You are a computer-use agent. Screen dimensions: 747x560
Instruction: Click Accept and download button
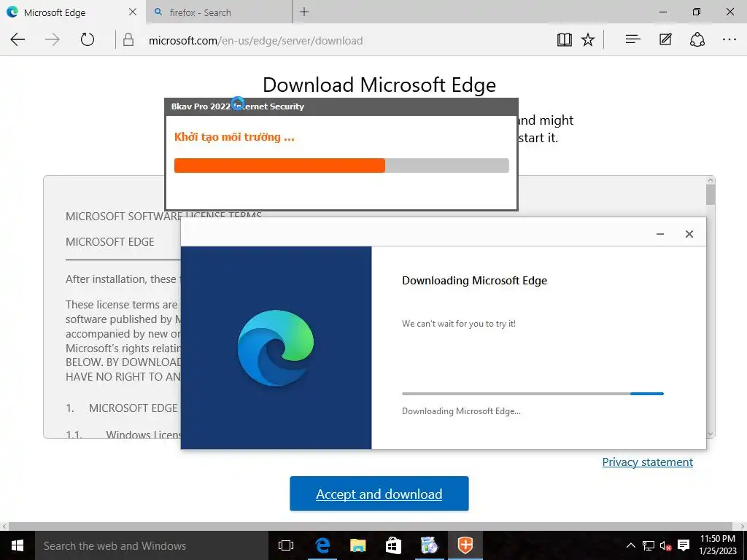click(x=379, y=494)
